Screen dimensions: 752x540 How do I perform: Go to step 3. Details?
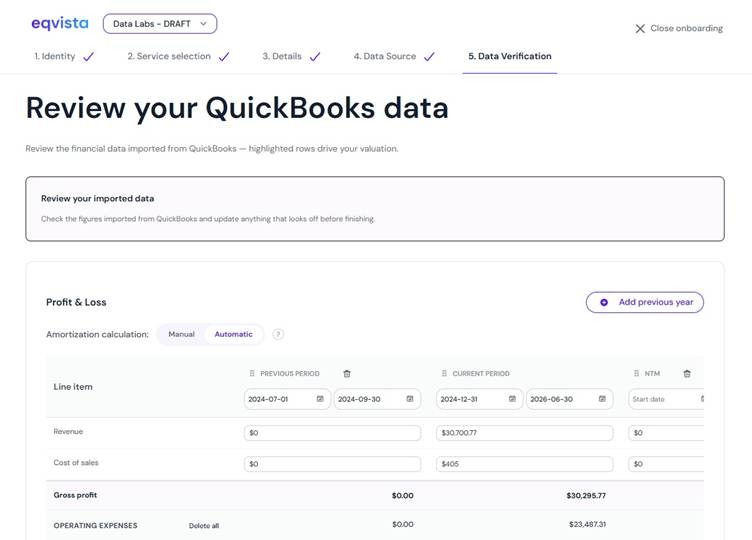(282, 56)
